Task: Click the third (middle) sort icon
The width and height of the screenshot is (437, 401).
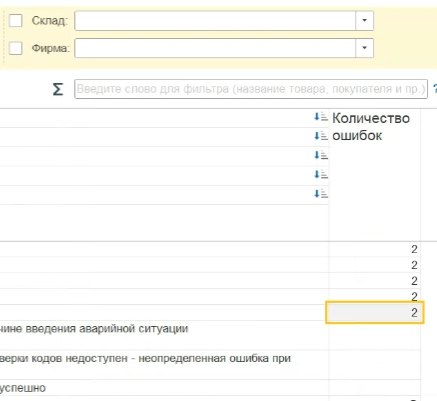Action: coord(321,155)
